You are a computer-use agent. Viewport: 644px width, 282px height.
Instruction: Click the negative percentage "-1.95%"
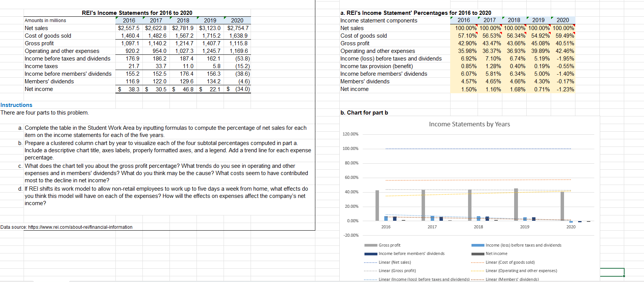pyautogui.click(x=566, y=59)
